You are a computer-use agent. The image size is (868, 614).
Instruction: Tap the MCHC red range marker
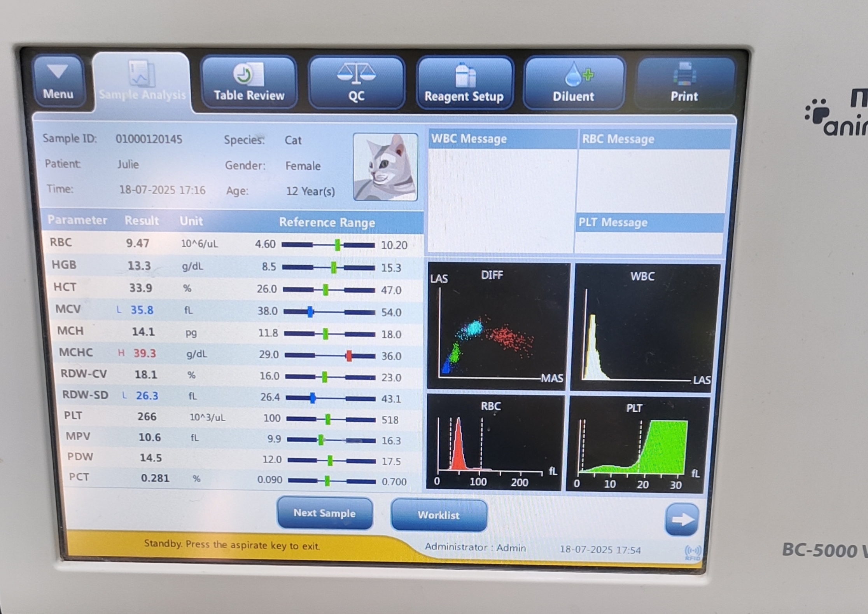pyautogui.click(x=349, y=356)
